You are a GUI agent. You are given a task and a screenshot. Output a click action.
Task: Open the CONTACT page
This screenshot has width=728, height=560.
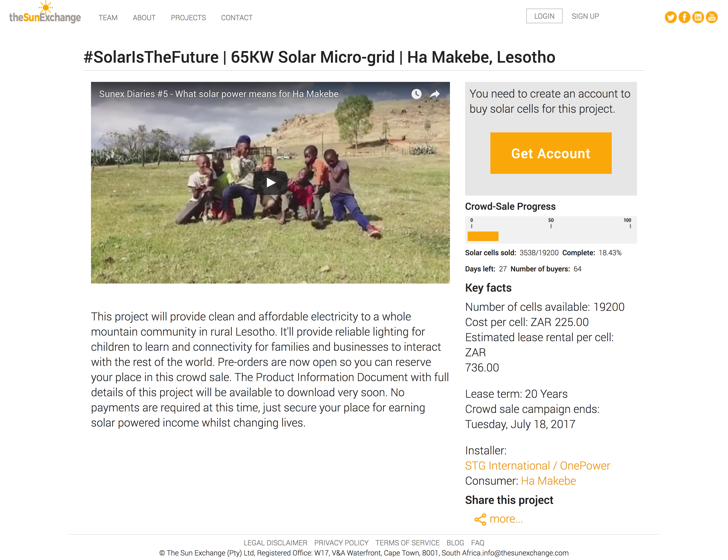[x=237, y=18]
